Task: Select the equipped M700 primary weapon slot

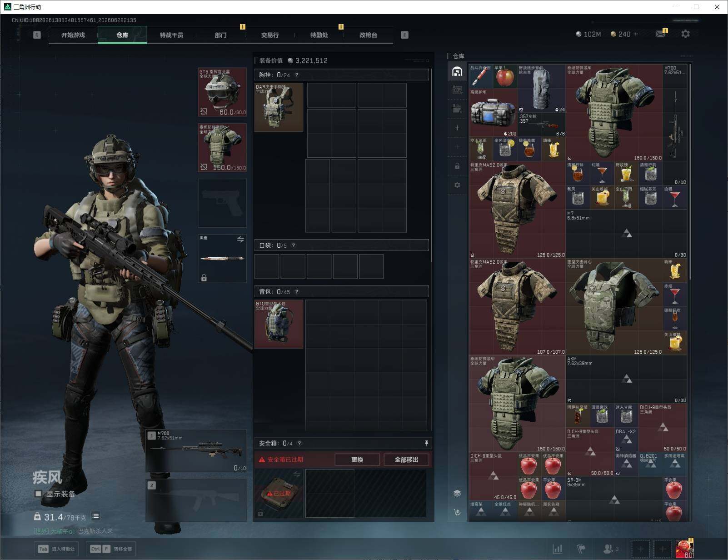Action: pos(196,451)
